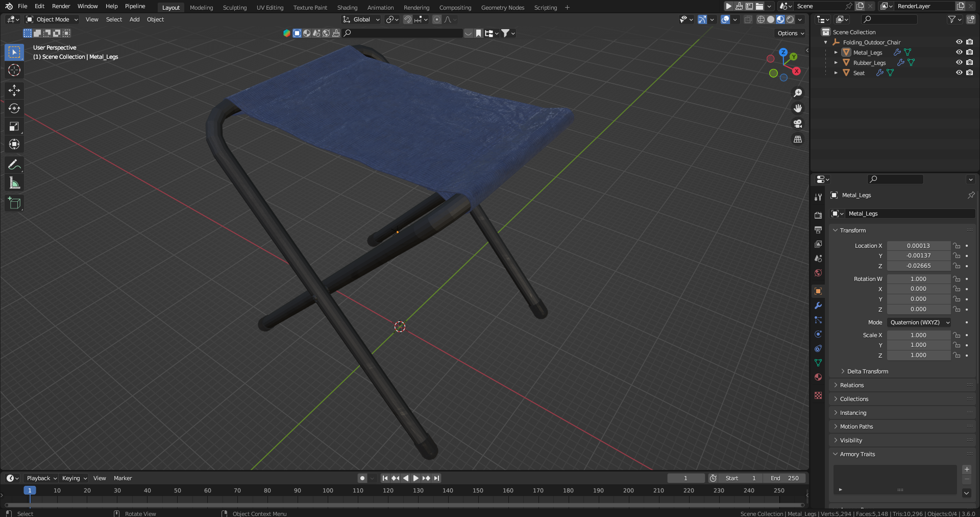Hide Rubber_Legs in viewport via eye icon
This screenshot has height=517, width=980.
(959, 62)
